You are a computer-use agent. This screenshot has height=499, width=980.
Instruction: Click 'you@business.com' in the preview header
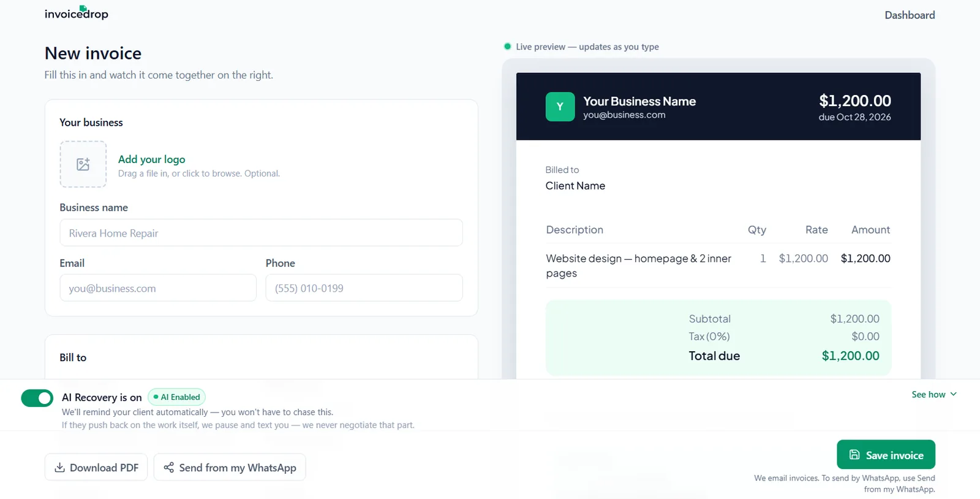[624, 115]
